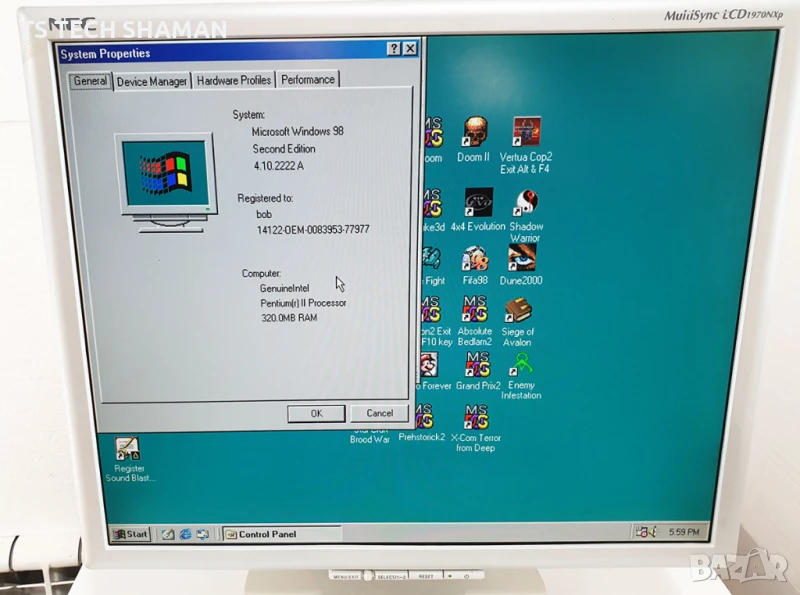Viewport: 800px width, 595px height.
Task: Select the Shadow Warrior desktop icon
Action: tap(526, 204)
